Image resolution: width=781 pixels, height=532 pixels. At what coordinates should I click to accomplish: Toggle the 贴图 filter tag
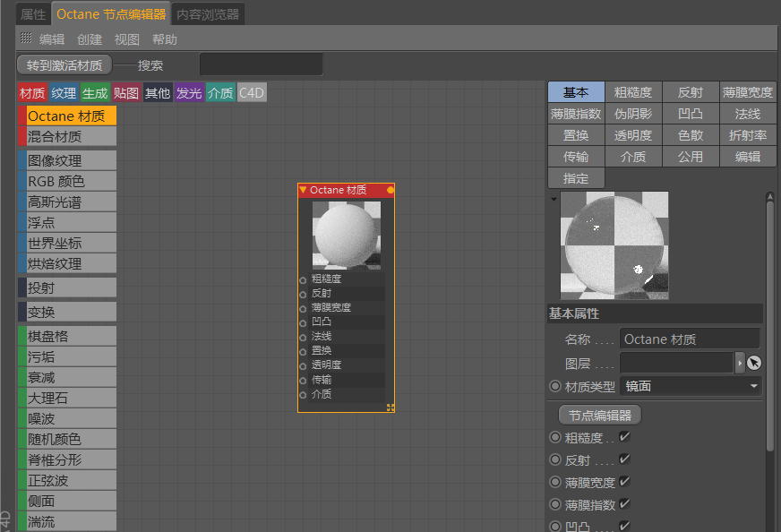[126, 92]
